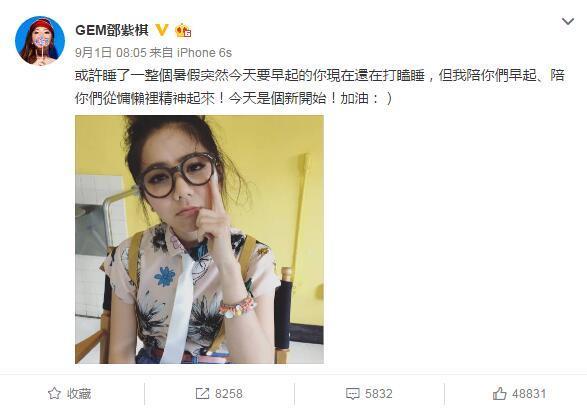
Task: Click the post text line ending 加油 :)
Action: click(233, 99)
